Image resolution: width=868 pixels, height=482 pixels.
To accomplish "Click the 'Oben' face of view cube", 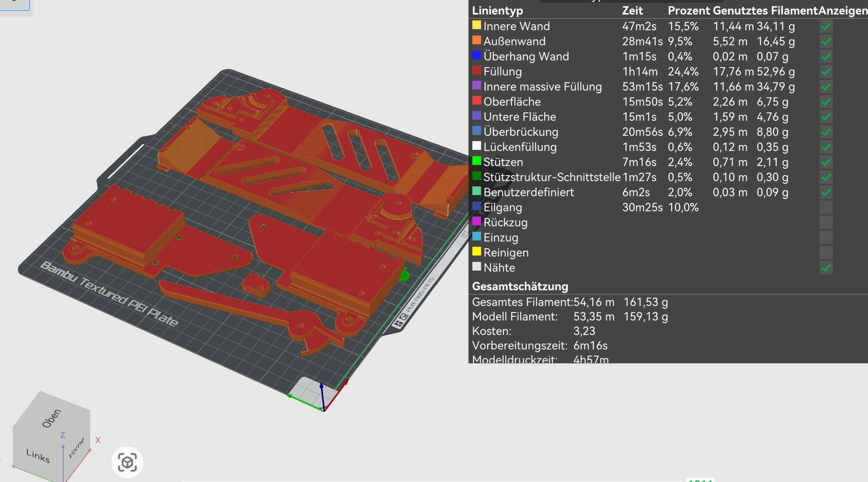I will pyautogui.click(x=52, y=418).
